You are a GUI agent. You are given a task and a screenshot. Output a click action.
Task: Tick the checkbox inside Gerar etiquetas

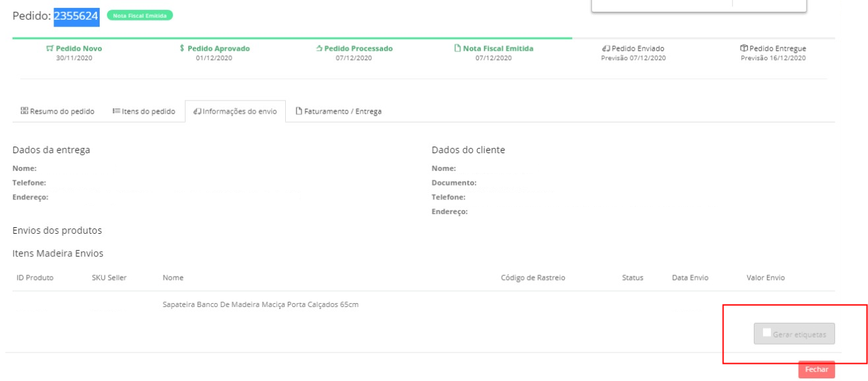[766, 333]
